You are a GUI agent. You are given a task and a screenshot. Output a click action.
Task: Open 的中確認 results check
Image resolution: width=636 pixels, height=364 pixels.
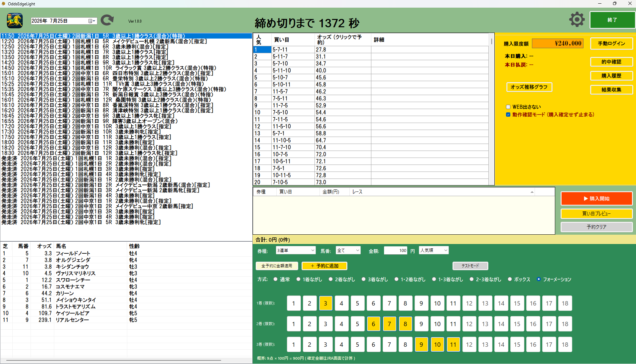[x=611, y=62]
